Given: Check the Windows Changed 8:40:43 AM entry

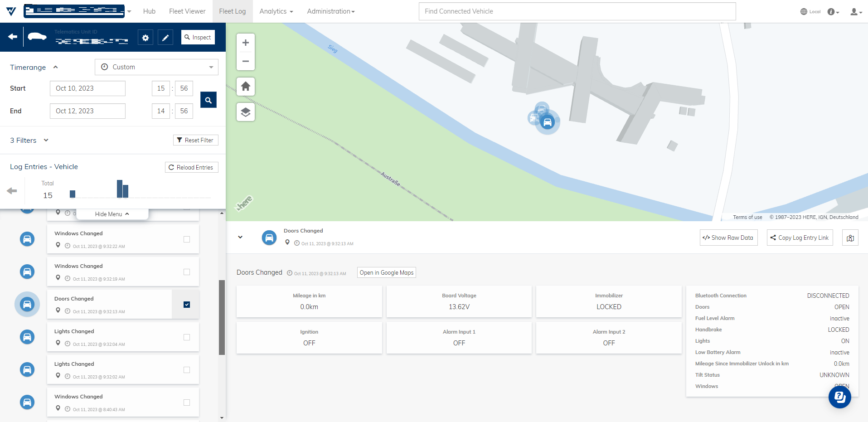Looking at the screenshot, I should [x=187, y=403].
